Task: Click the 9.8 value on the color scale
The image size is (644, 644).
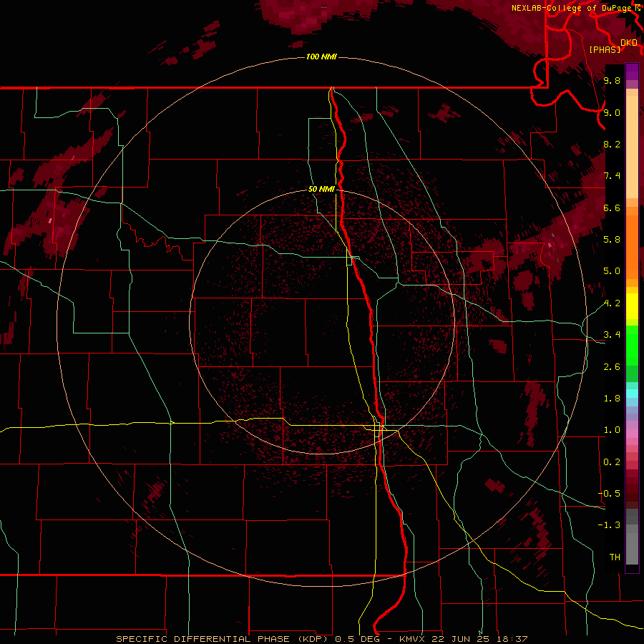Action: (x=612, y=80)
